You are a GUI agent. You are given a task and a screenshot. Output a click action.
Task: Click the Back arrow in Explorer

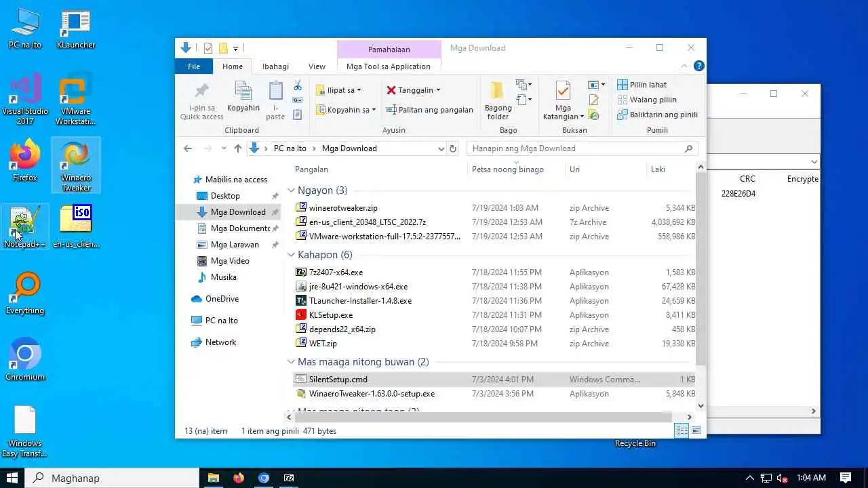click(x=188, y=148)
